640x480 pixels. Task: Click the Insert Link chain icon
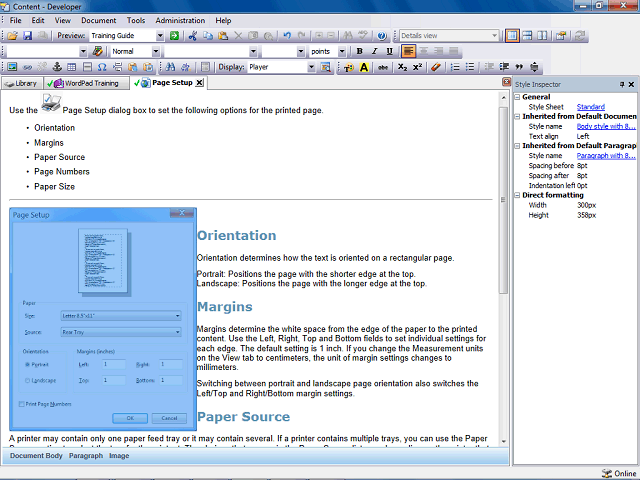[x=27, y=67]
